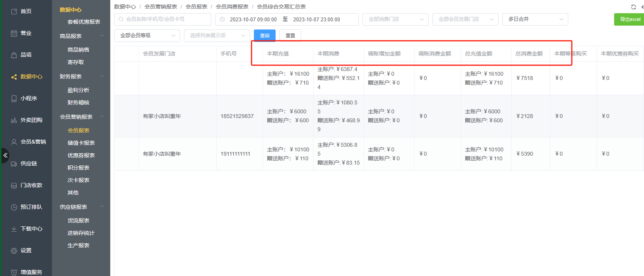Focus the member name/phone search field
The height and width of the screenshot is (276, 644).
pyautogui.click(x=163, y=19)
